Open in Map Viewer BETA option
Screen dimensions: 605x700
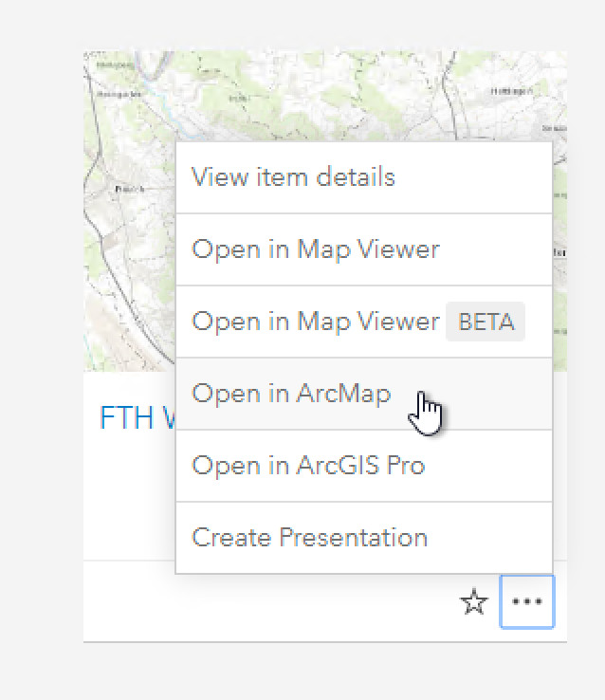tap(364, 322)
